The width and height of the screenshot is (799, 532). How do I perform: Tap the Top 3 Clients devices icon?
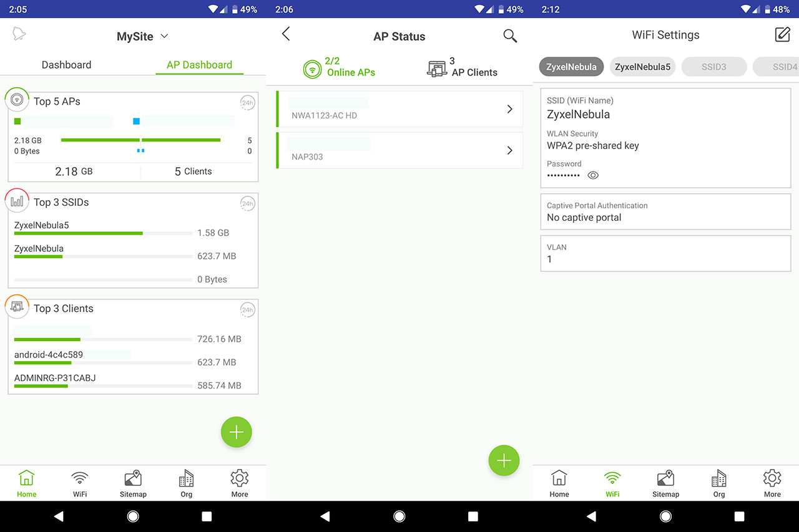pos(17,307)
